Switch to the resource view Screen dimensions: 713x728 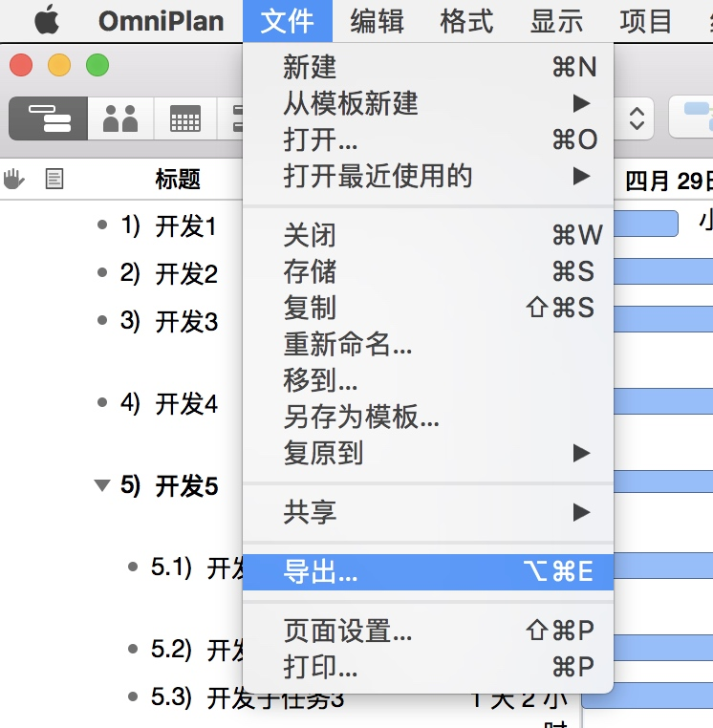[120, 118]
